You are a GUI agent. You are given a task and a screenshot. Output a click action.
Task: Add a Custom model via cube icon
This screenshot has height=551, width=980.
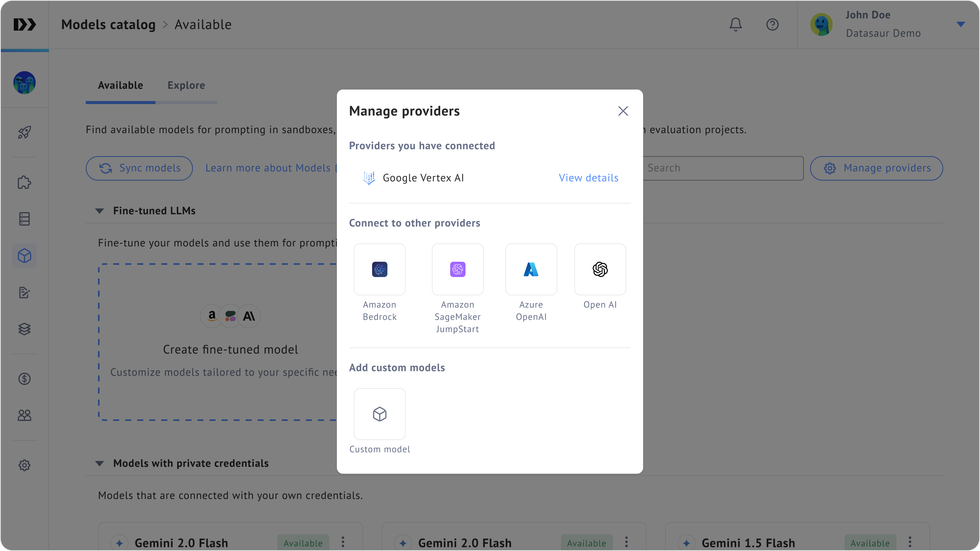[x=379, y=414]
